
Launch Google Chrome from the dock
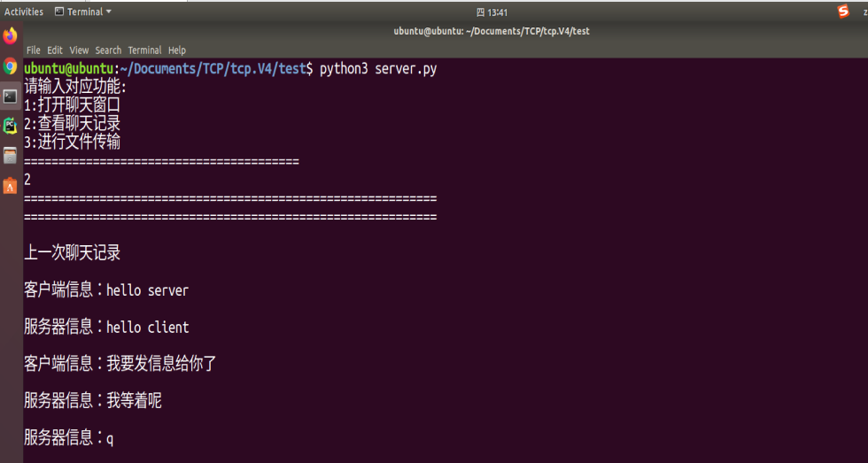tap(10, 66)
